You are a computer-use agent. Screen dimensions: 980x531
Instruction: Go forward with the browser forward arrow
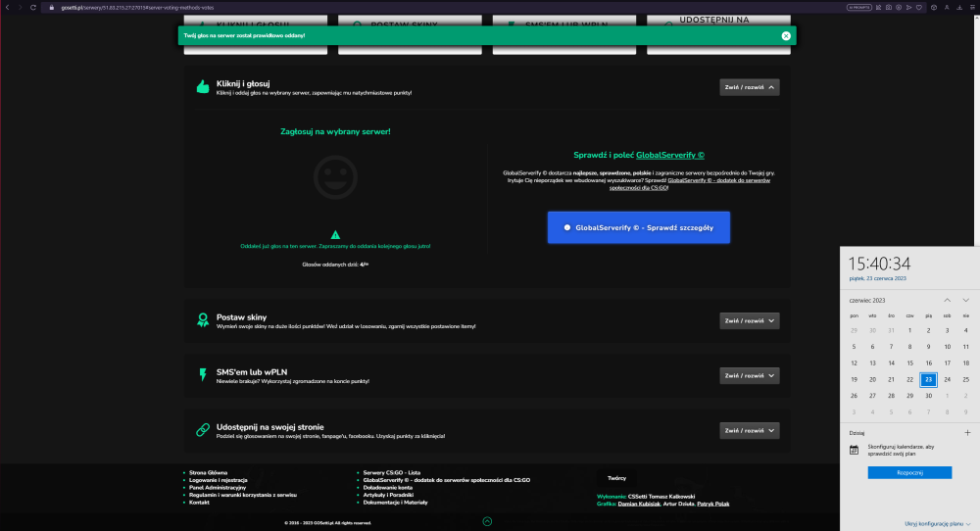point(20,8)
